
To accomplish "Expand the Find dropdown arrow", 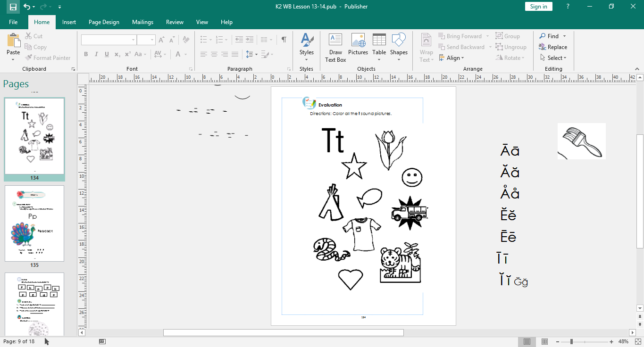I will (564, 36).
